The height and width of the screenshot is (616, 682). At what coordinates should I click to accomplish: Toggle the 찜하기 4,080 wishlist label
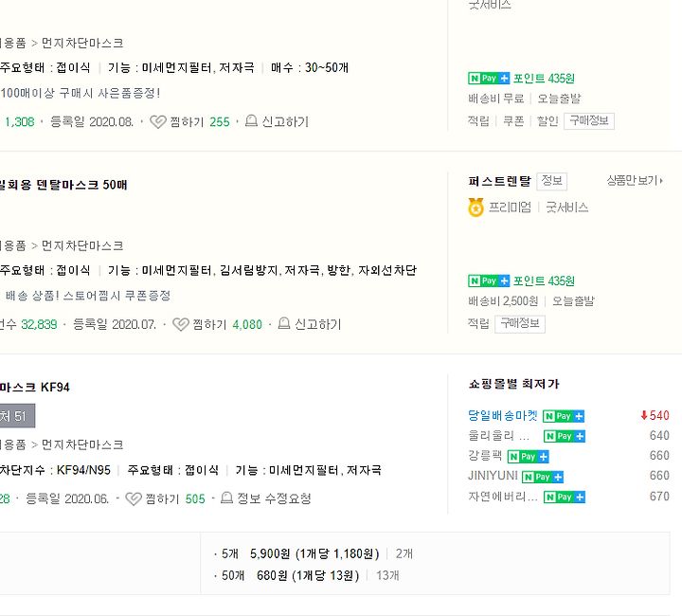pyautogui.click(x=209, y=324)
